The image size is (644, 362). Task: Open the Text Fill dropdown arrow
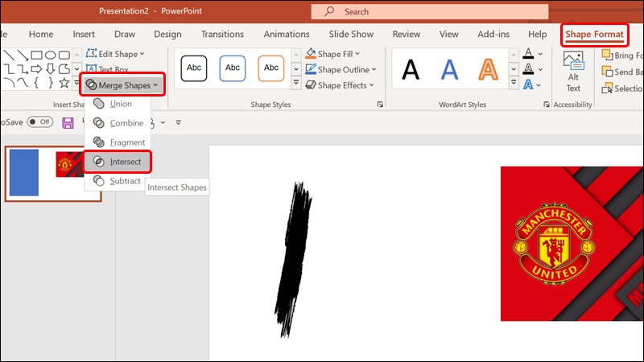pyautogui.click(x=540, y=54)
